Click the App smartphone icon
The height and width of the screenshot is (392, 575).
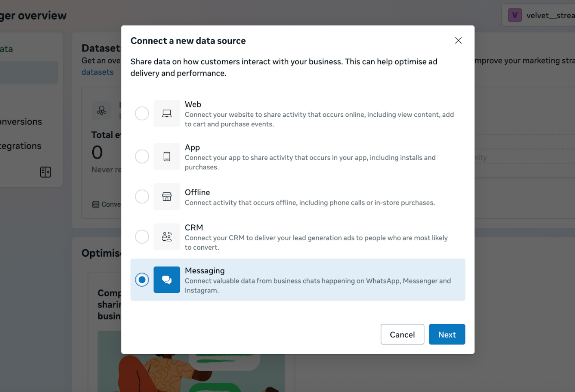[167, 156]
